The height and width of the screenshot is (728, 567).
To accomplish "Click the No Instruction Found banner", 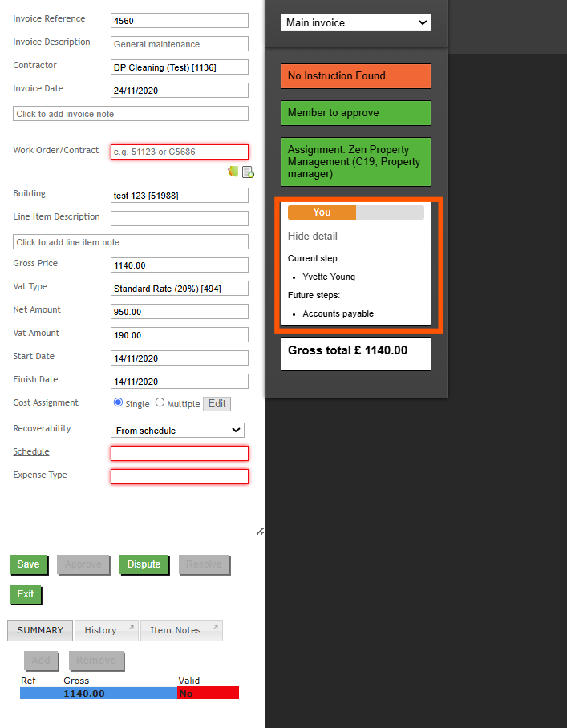I will click(356, 76).
